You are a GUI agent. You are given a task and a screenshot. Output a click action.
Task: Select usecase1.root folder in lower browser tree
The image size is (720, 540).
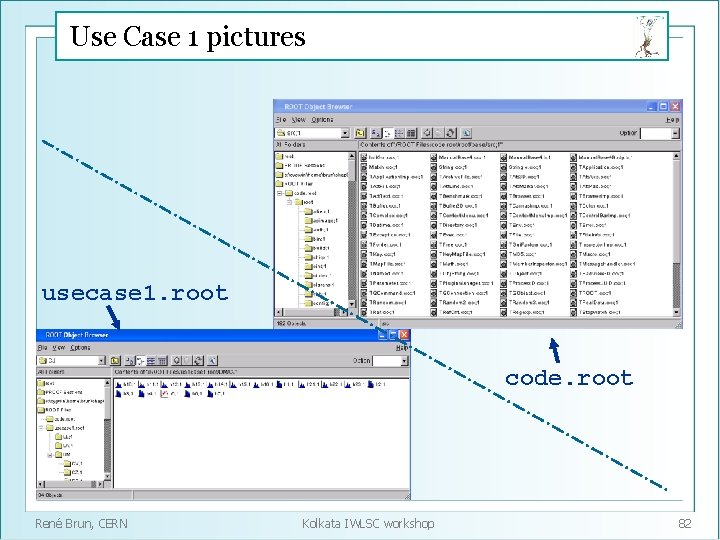(x=65, y=428)
